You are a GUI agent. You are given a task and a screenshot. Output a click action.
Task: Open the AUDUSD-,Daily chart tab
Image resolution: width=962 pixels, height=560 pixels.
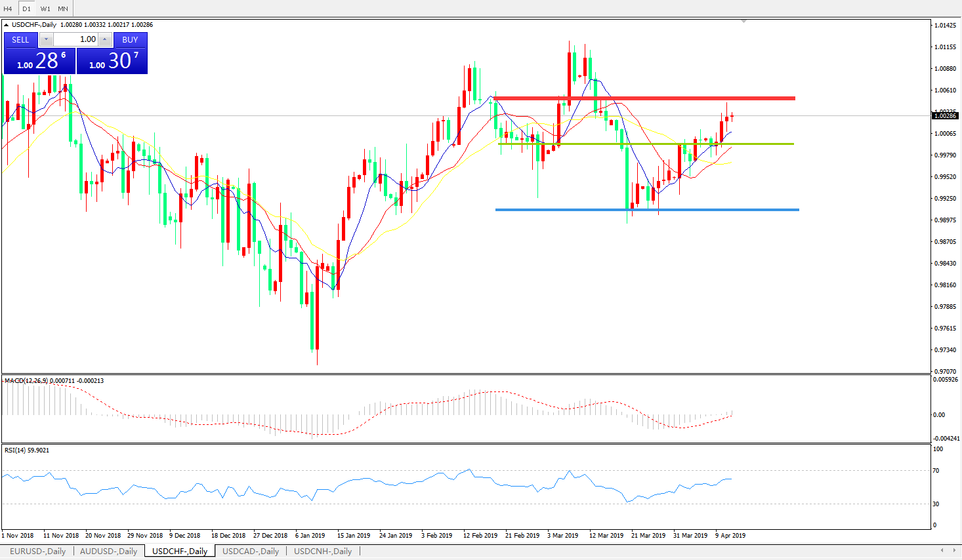[108, 551]
